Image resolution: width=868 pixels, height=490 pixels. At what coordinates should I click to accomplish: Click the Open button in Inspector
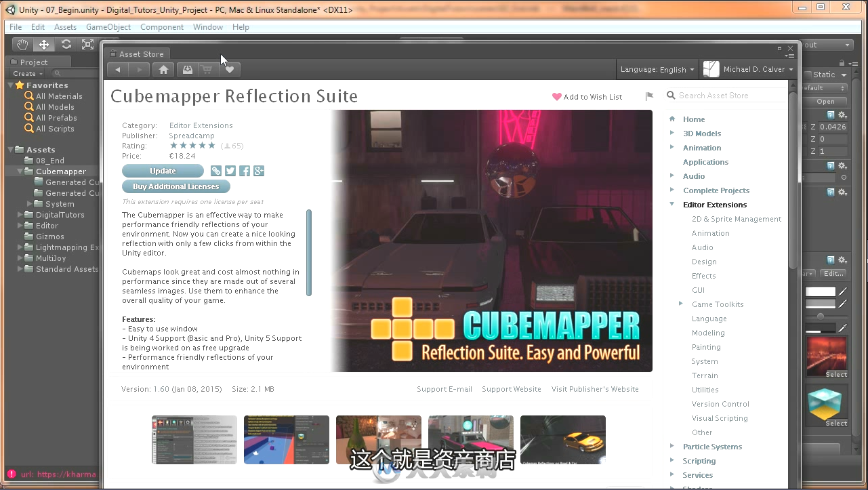tap(826, 102)
